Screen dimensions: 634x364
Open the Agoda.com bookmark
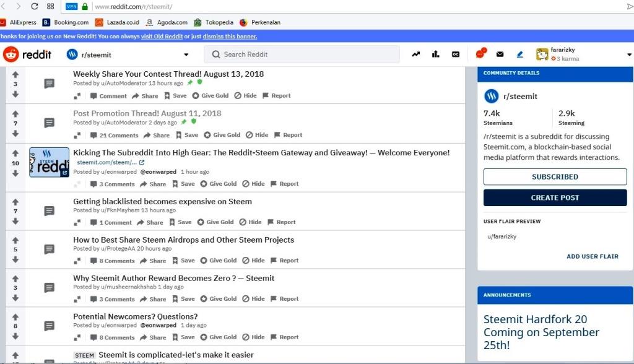167,22
